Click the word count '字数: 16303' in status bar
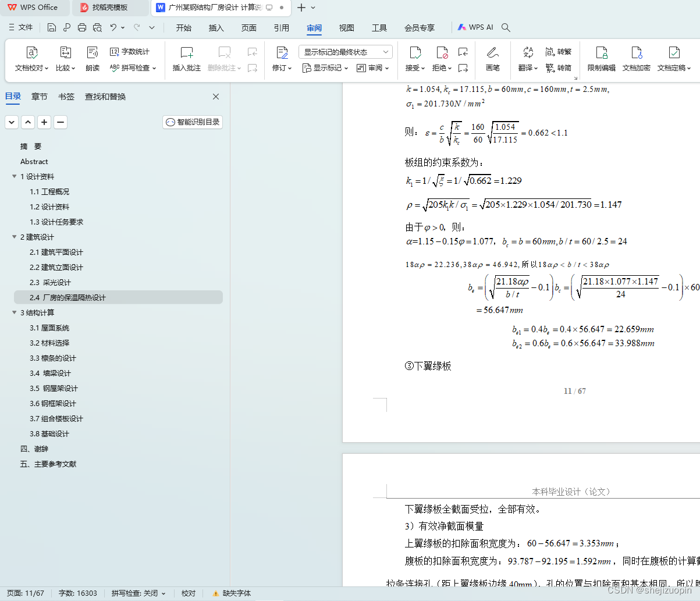Image resolution: width=700 pixels, height=601 pixels. point(78,593)
